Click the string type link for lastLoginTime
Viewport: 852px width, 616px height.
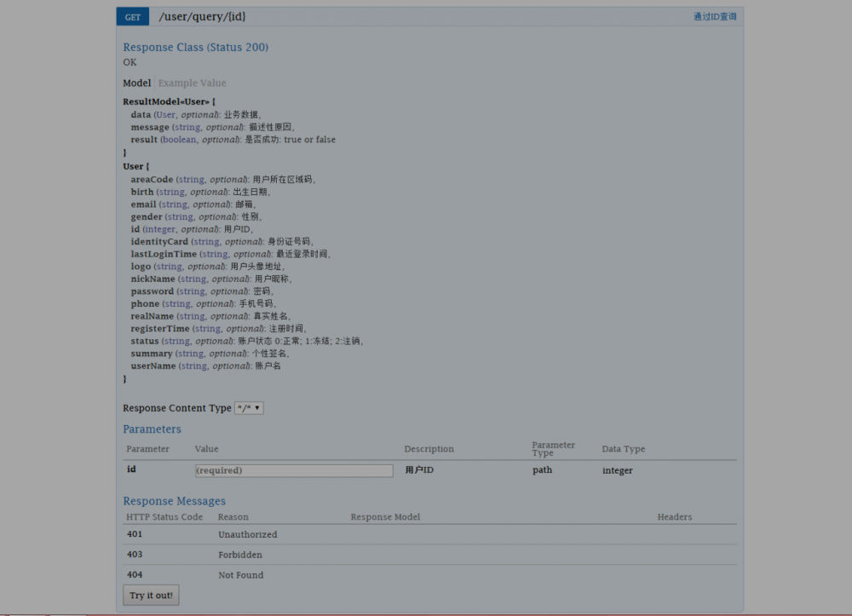pyautogui.click(x=214, y=253)
